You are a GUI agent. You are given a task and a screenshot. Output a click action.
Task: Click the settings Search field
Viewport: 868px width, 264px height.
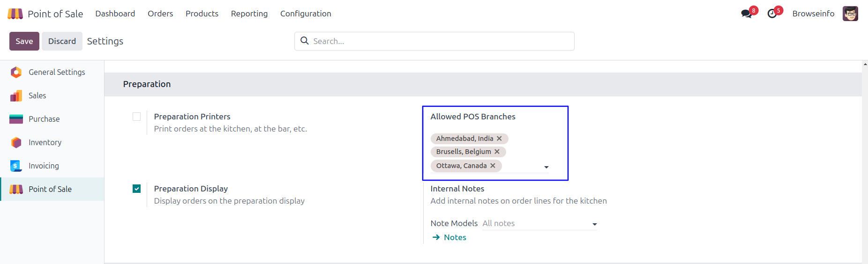coord(441,41)
